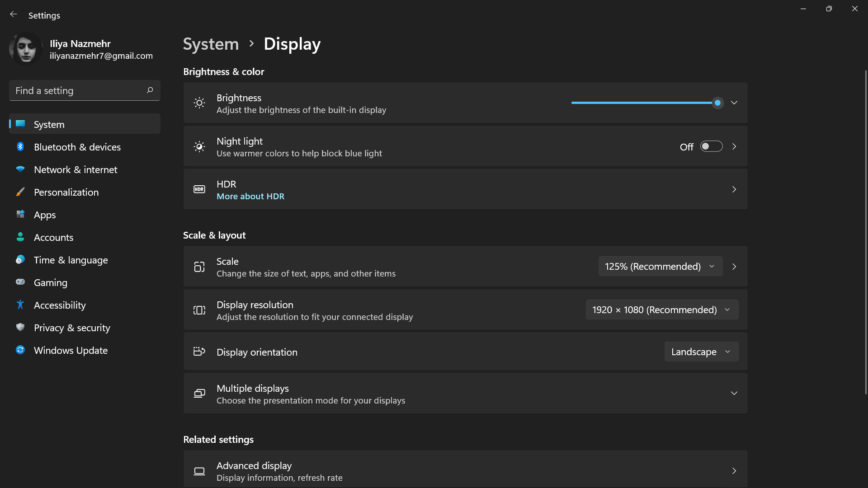The height and width of the screenshot is (488, 868).
Task: Click the Personalization paintbrush icon
Action: click(x=20, y=192)
